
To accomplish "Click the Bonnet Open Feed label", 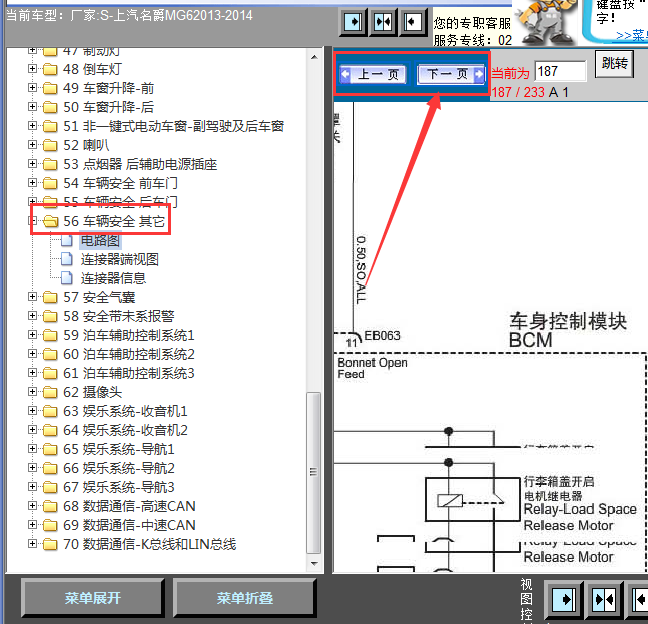I will (372, 368).
